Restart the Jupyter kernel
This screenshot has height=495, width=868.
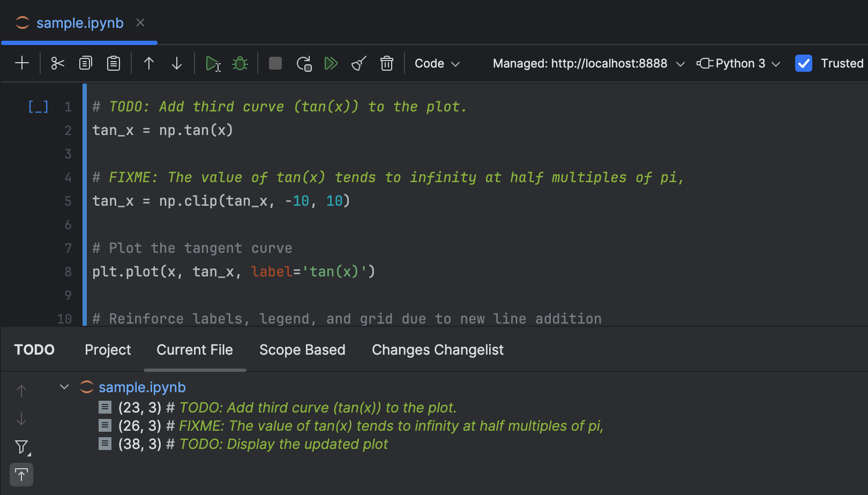pos(304,63)
